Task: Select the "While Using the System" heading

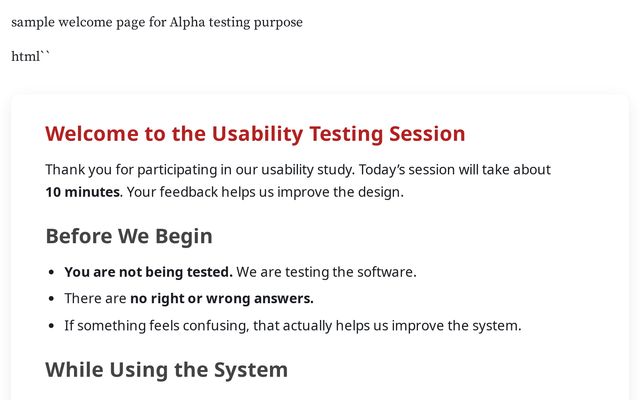Action: pyautogui.click(x=166, y=370)
